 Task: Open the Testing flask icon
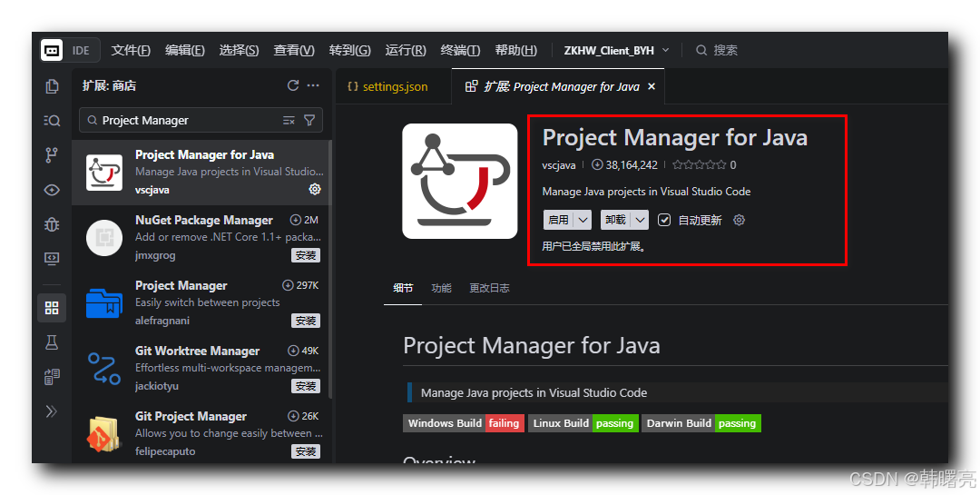52,342
